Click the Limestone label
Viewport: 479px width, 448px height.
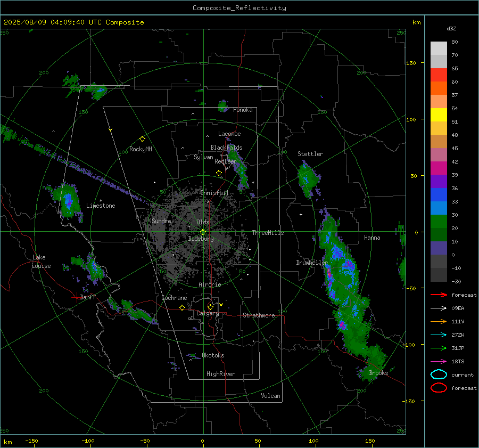(101, 206)
